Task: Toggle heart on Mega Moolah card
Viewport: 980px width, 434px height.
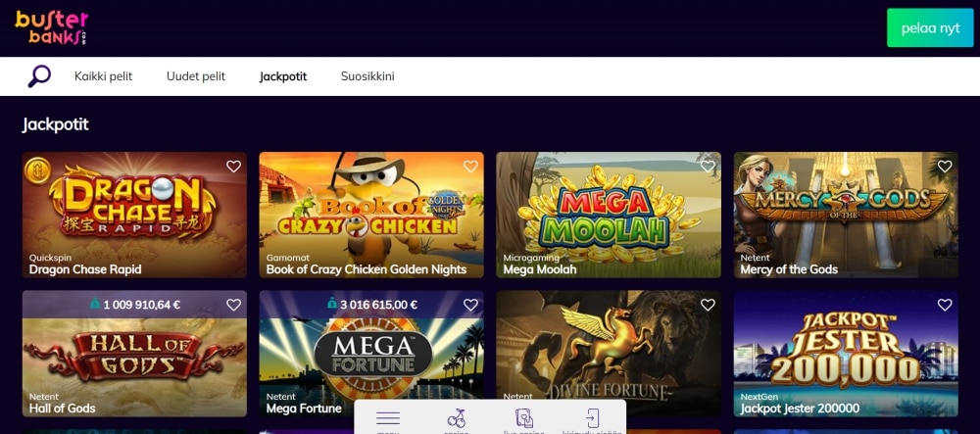Action: 708,167
